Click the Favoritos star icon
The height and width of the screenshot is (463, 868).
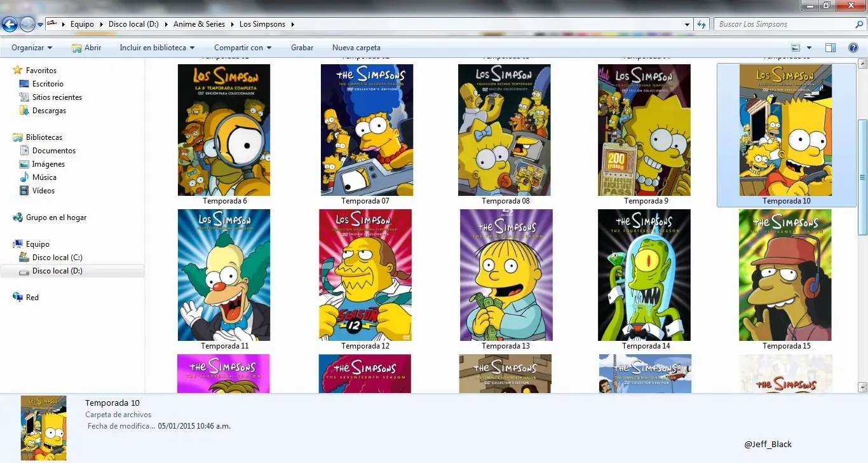18,71
